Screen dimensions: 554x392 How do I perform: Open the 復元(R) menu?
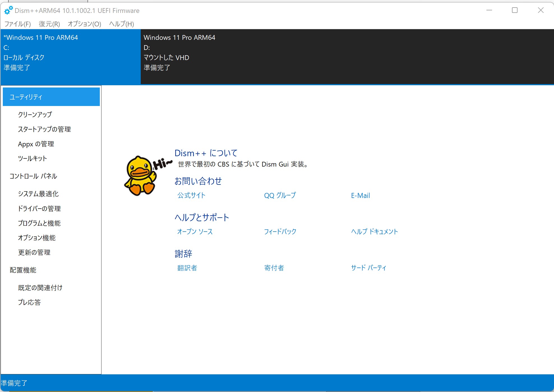click(49, 24)
